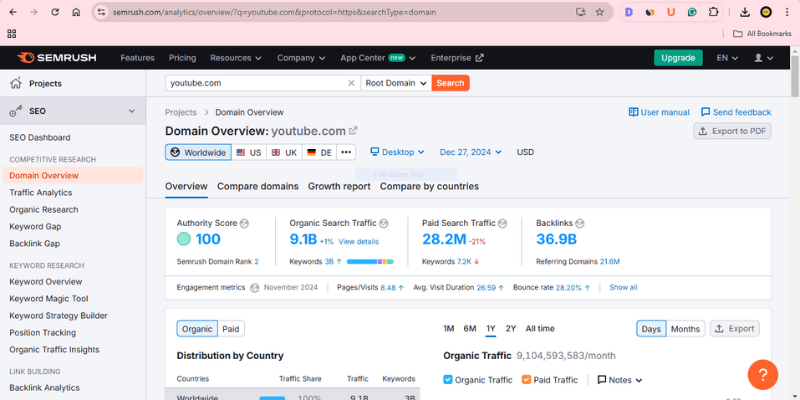The image size is (800, 400).
Task: Switch chart to Organic
Action: coord(197,329)
